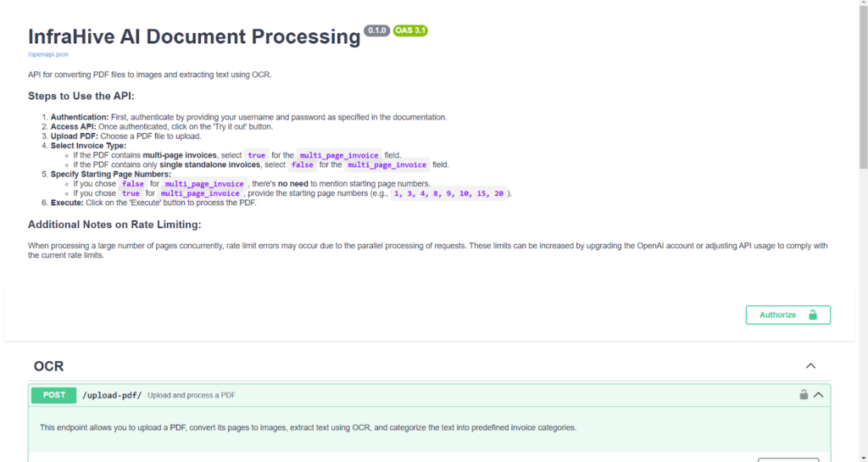868x462 pixels.
Task: Click the 'Steps to Use the API' heading
Action: [81, 96]
